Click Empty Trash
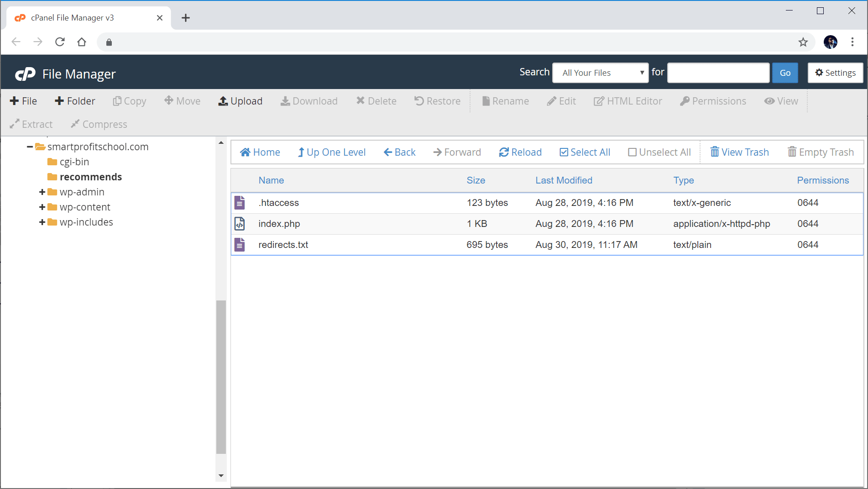This screenshot has height=489, width=868. [x=821, y=152]
